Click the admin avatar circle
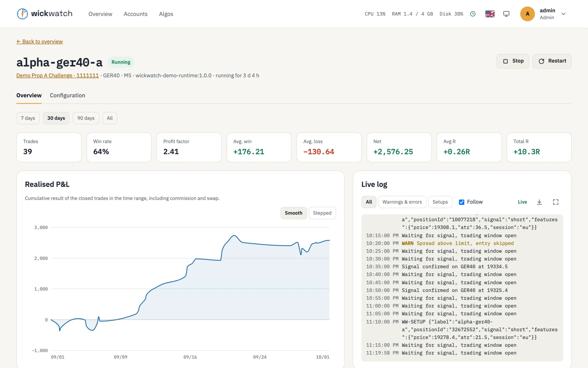Image resolution: width=588 pixels, height=368 pixels. point(527,14)
